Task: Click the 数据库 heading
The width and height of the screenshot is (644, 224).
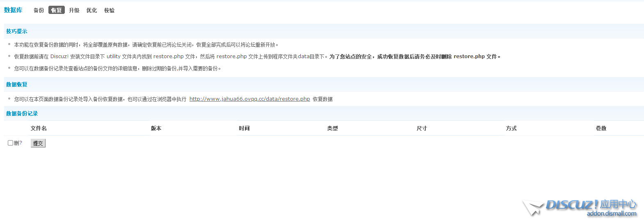Action: pos(13,10)
